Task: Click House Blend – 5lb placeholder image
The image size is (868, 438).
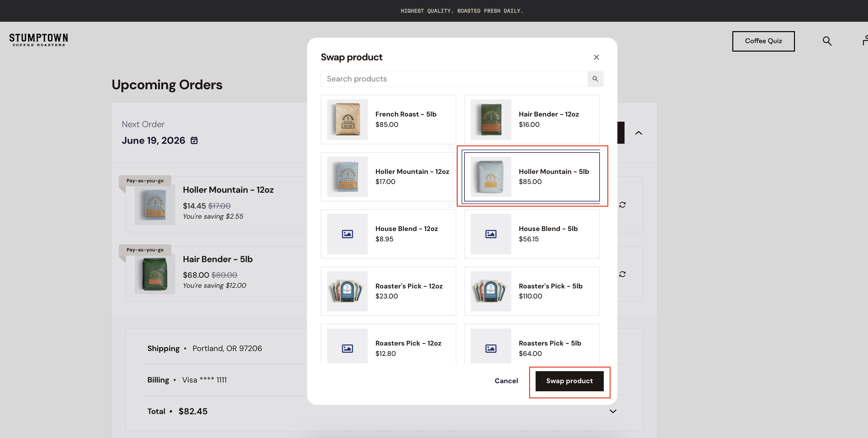Action: tap(490, 234)
